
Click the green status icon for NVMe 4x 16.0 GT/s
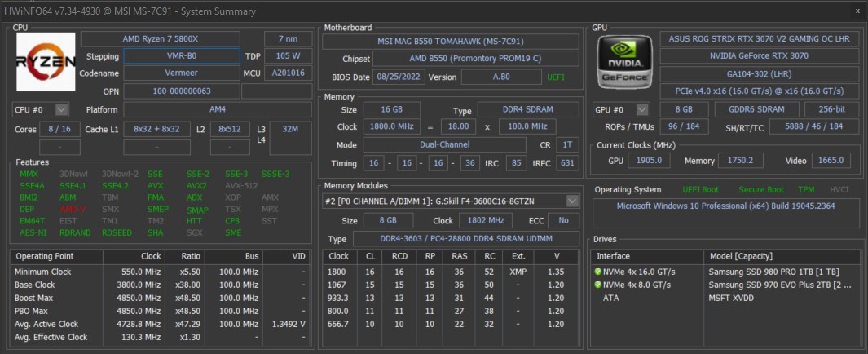pos(598,272)
